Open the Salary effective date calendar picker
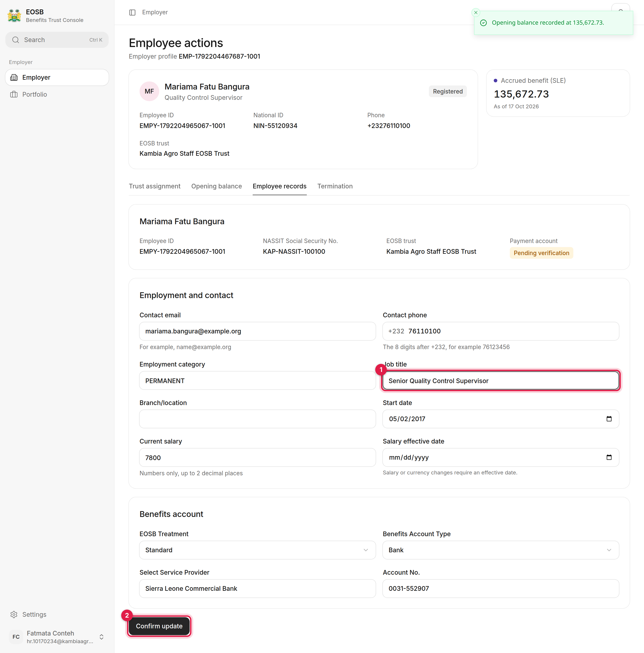 [609, 458]
